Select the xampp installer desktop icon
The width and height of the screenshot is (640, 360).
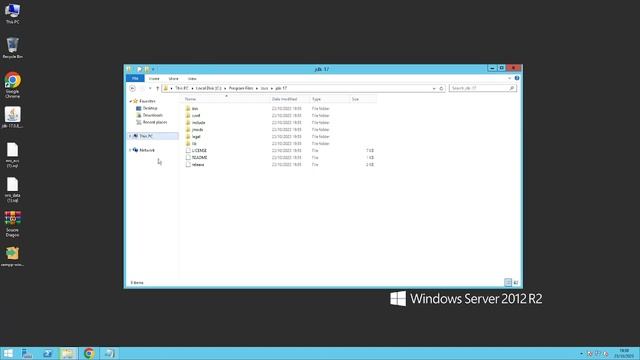(x=13, y=257)
